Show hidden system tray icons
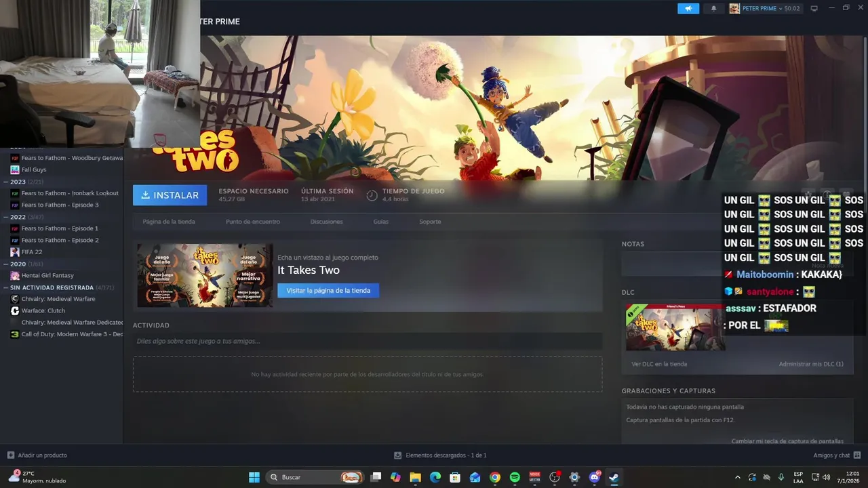This screenshot has width=868, height=488. pyautogui.click(x=738, y=477)
